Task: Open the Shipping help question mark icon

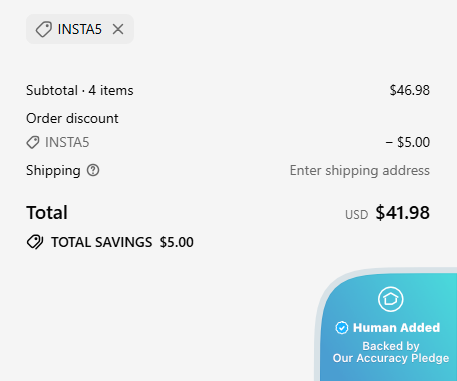Action: [x=93, y=170]
